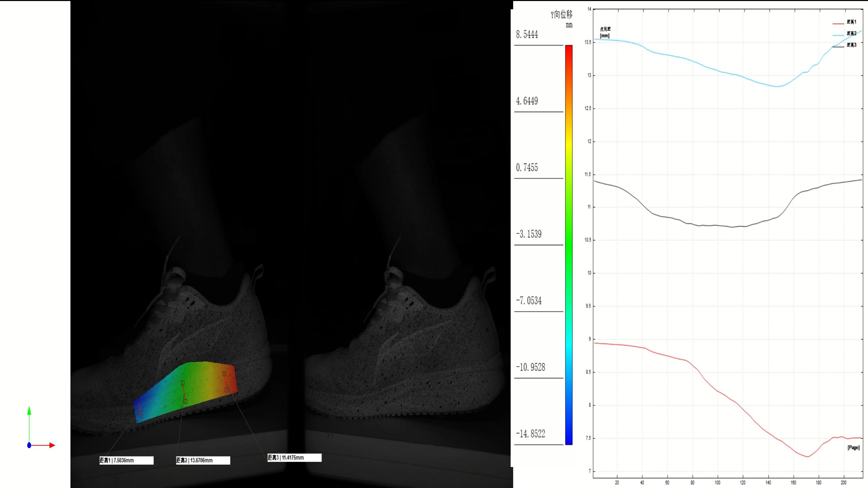Select upper square handle of 距离3 measurement
This screenshot has height=488, width=868.
(224, 374)
